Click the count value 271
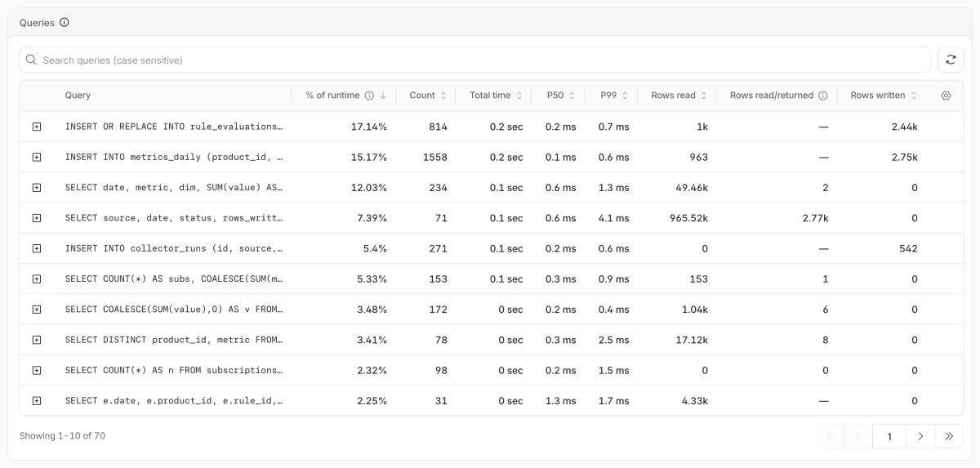 coord(438,248)
